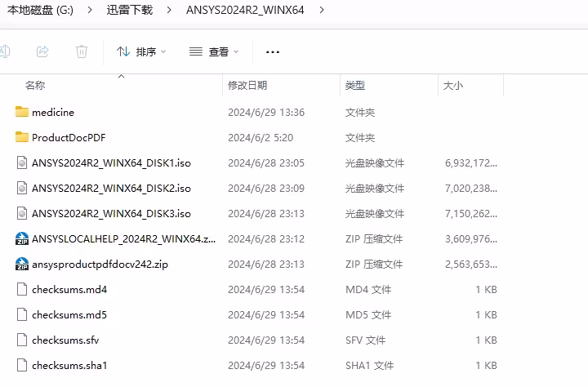This screenshot has width=588, height=387.
Task: Click ANSYS2024R2_WINX64 in the breadcrumb
Action: pos(245,10)
